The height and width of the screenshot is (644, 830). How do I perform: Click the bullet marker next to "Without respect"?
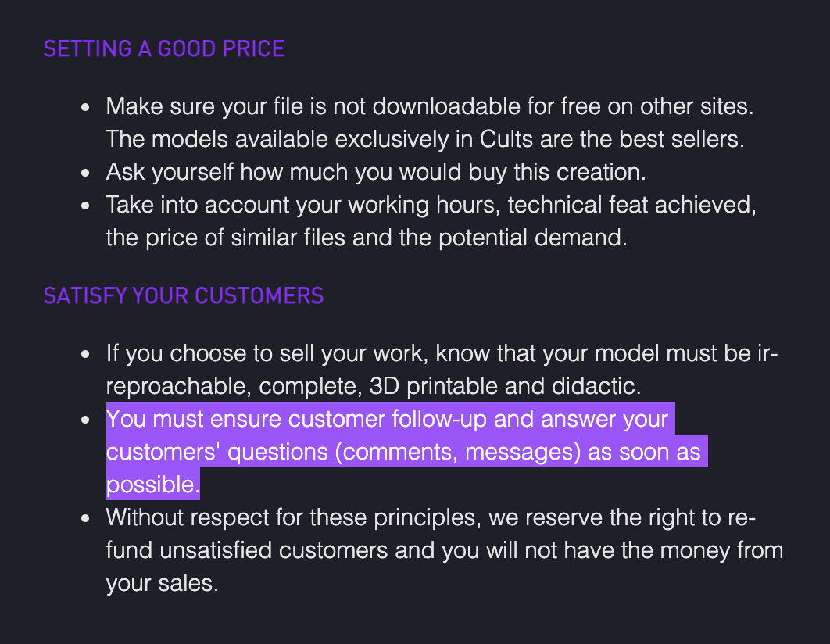click(x=86, y=519)
